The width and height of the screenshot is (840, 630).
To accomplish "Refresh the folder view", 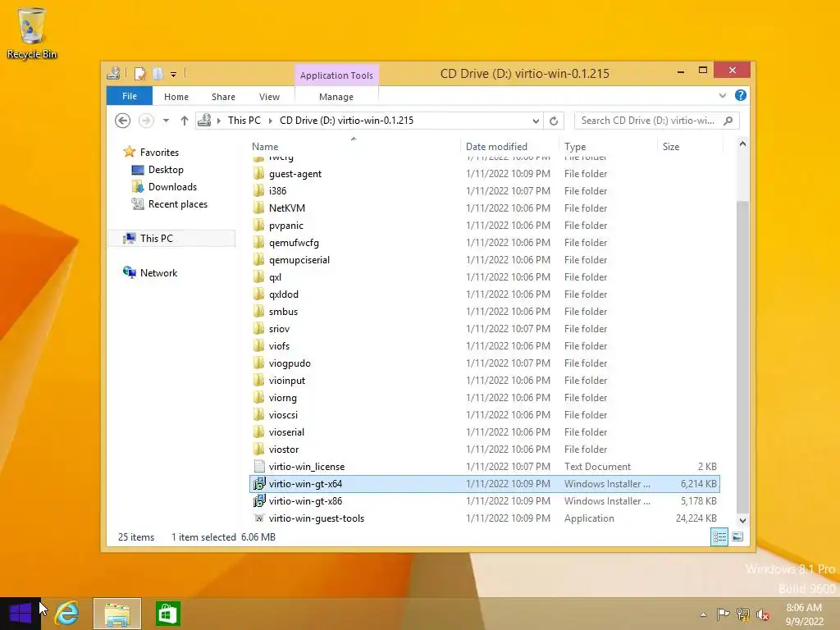I will pos(554,121).
